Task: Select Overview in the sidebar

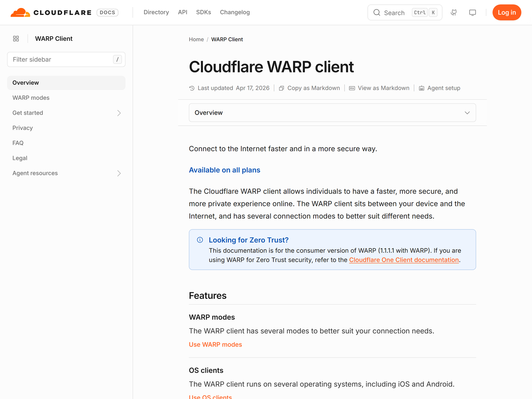Action: click(66, 83)
